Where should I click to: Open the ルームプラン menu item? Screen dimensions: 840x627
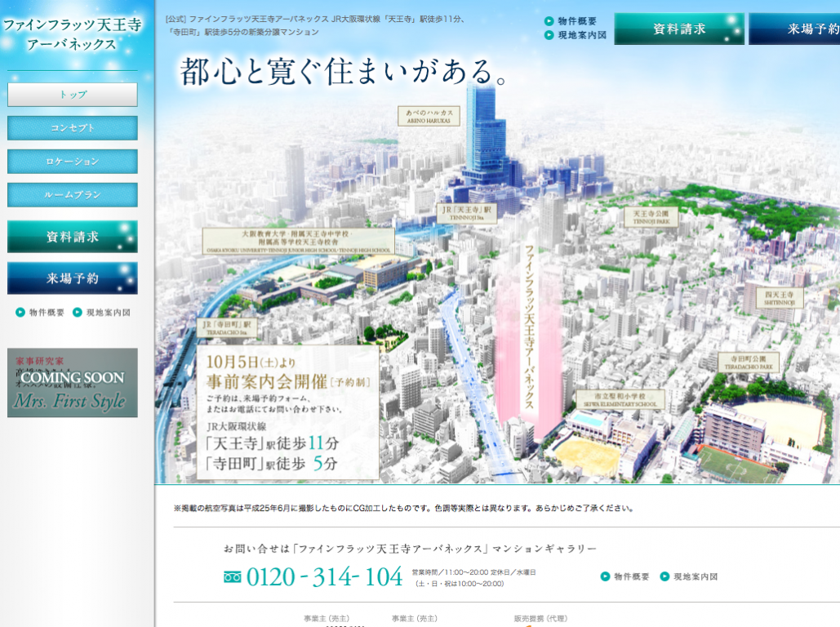point(73,195)
